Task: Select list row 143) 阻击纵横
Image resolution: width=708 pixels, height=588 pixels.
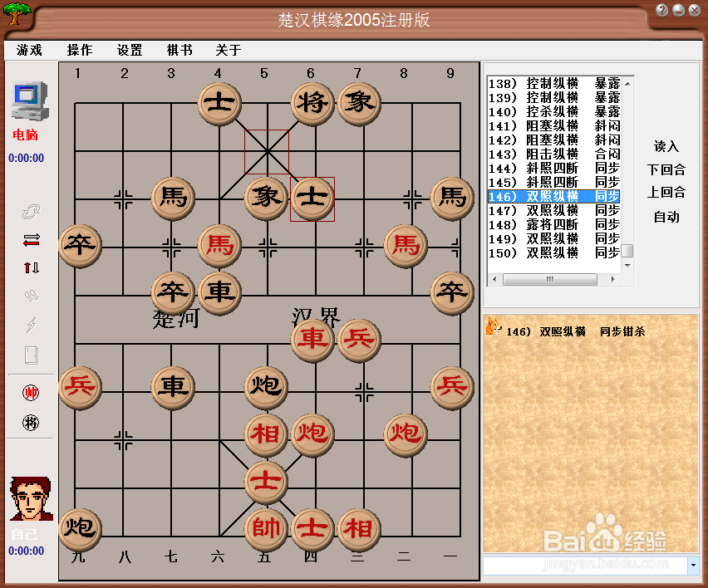Action: point(554,154)
